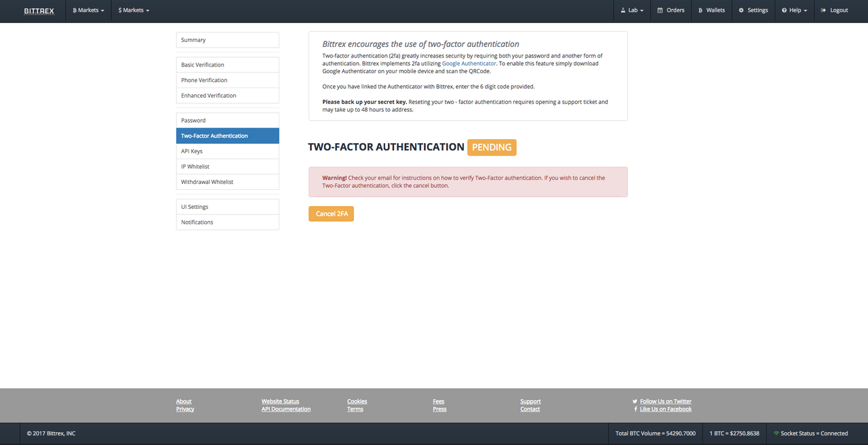The image size is (868, 445).
Task: Open IP Whitelist settings
Action: [x=227, y=167]
